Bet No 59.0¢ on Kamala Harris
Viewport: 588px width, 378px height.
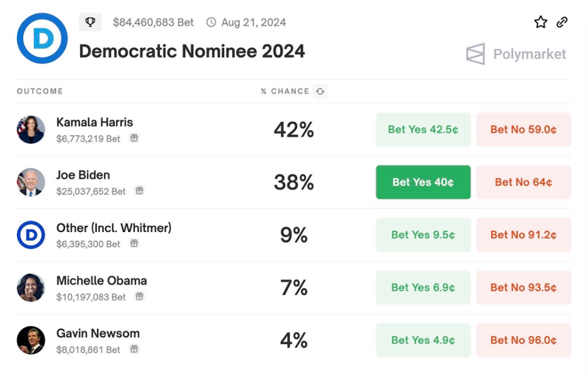pos(524,130)
